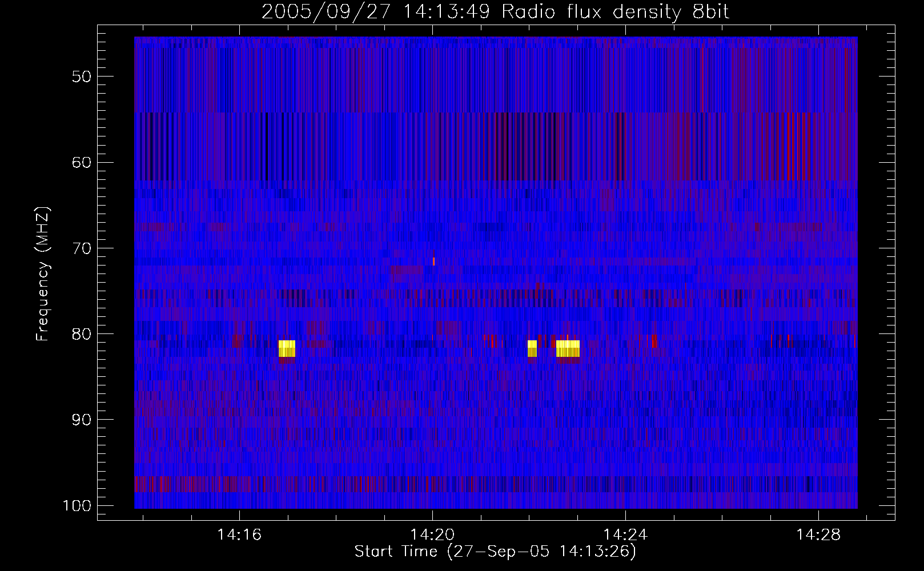Image resolution: width=924 pixels, height=571 pixels.
Task: Click the yellow burst near 14:17
Action: 287,348
